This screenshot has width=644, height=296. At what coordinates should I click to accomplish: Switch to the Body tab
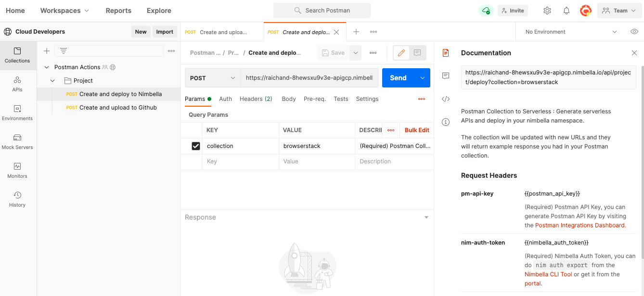coord(289,99)
